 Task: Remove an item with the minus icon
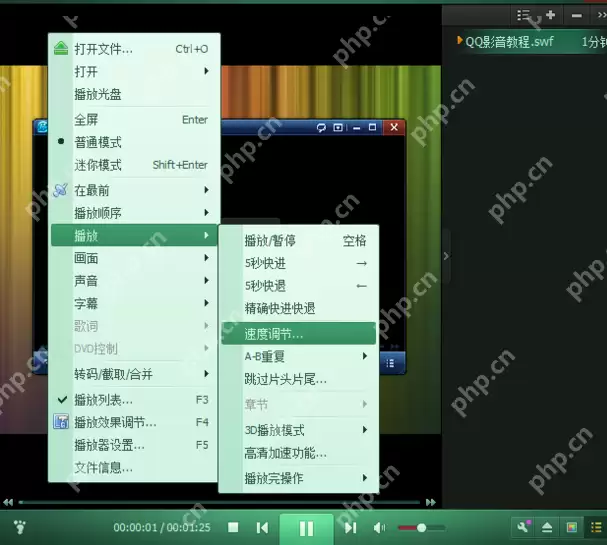(576, 15)
